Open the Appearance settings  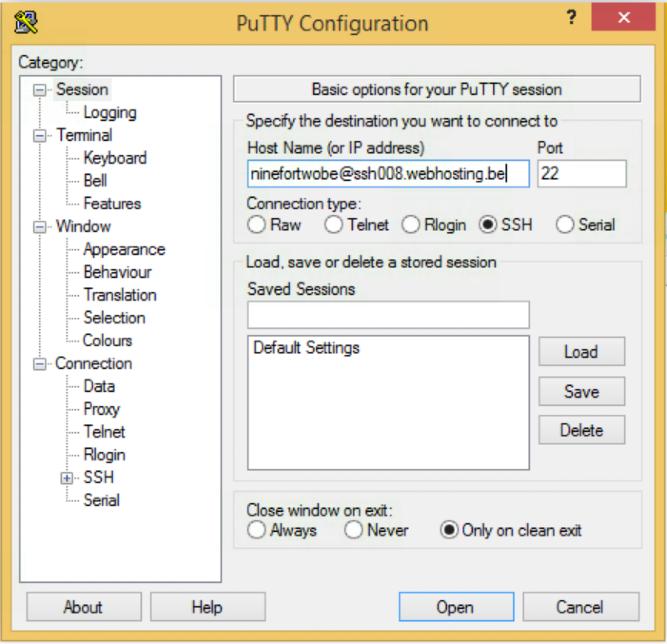(x=124, y=249)
